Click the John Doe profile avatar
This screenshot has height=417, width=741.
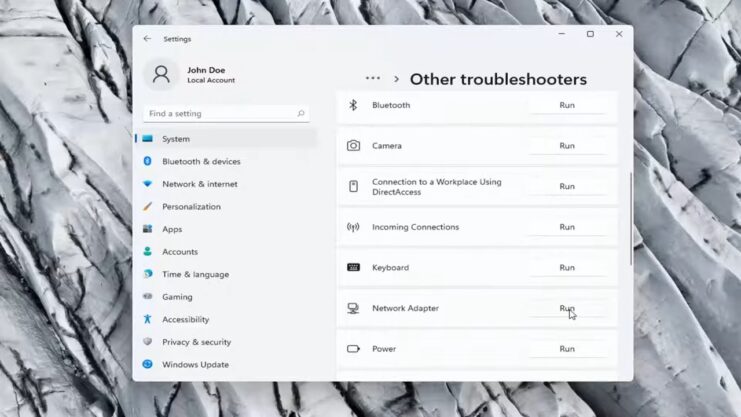point(161,75)
